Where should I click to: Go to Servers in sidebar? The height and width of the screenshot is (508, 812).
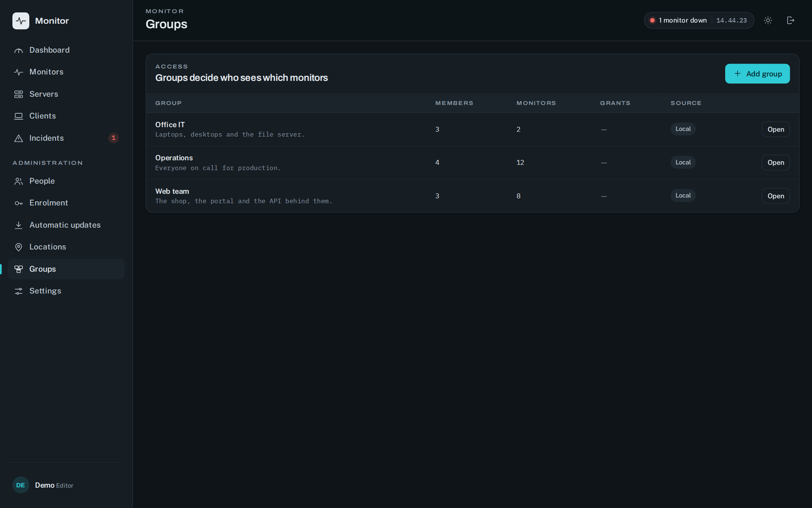pos(66,94)
